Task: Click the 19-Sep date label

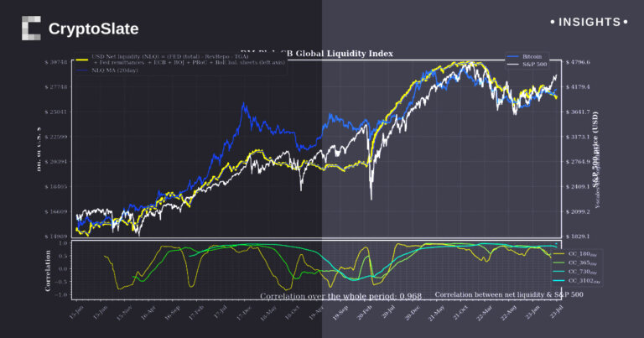Action: point(340,312)
